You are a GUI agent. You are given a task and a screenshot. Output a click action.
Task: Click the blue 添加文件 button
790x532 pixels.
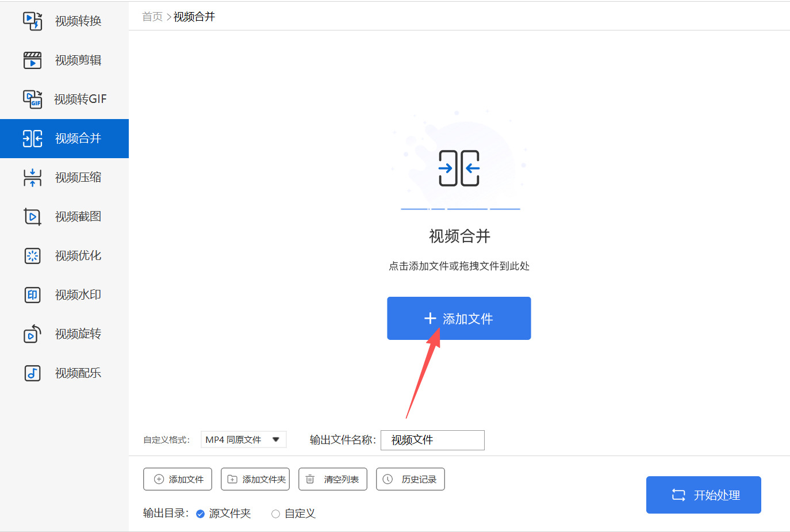point(459,318)
